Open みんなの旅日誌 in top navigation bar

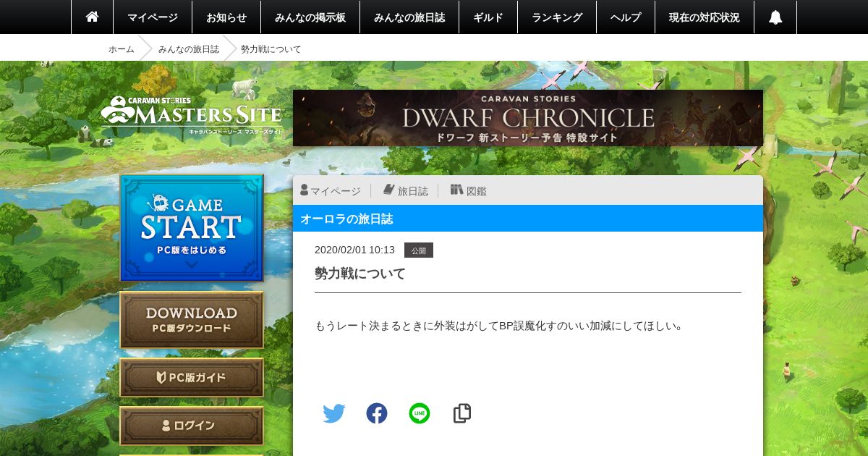coord(409,17)
